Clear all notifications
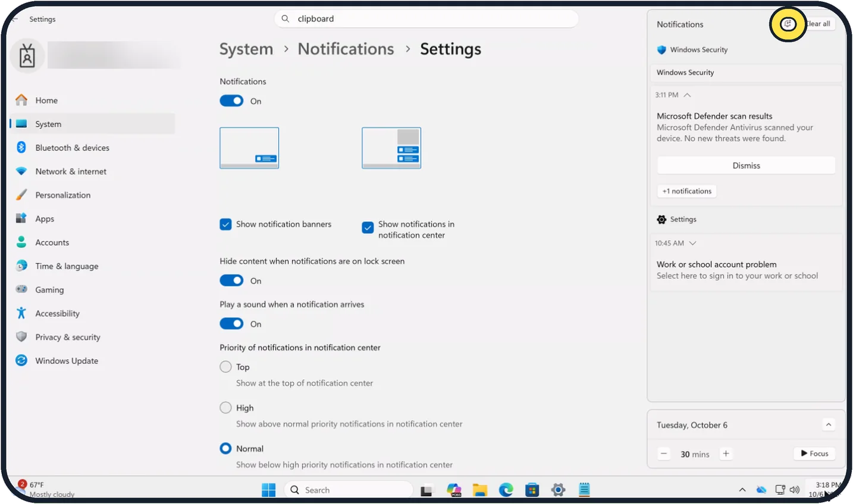 pos(818,24)
